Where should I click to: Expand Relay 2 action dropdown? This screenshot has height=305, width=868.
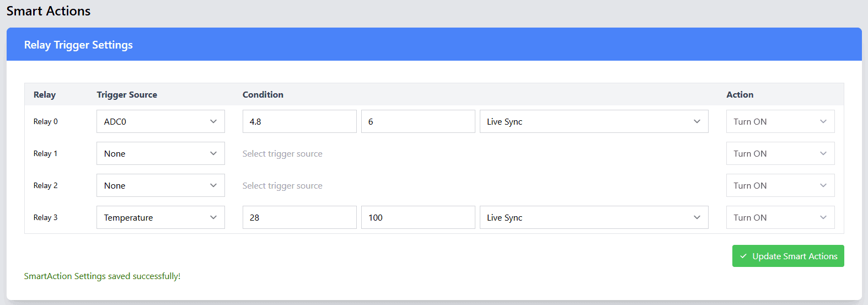780,185
